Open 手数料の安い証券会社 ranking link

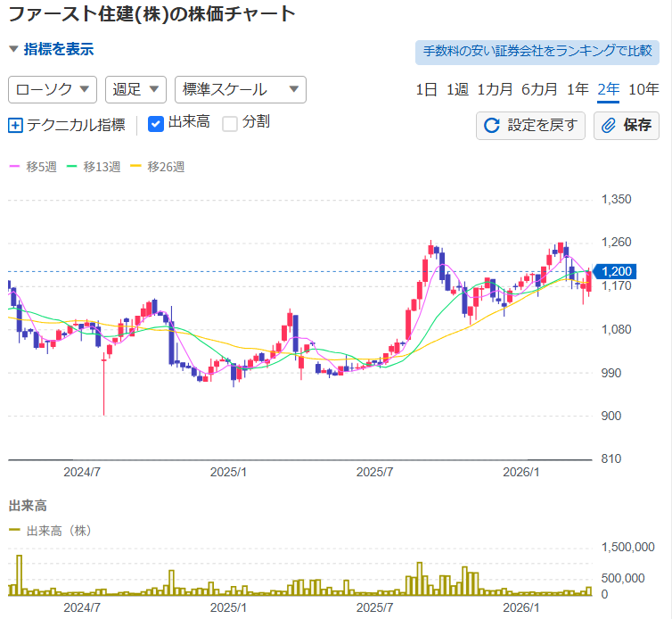click(537, 52)
